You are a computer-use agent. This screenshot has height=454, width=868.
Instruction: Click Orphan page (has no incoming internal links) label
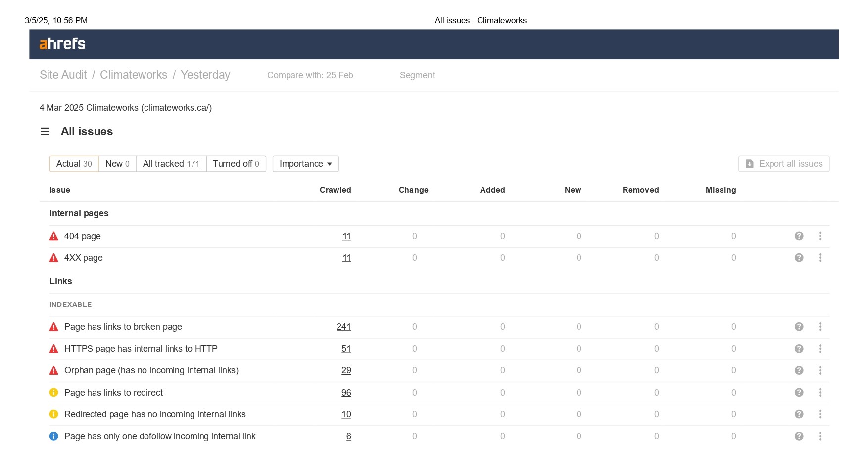[x=151, y=370]
